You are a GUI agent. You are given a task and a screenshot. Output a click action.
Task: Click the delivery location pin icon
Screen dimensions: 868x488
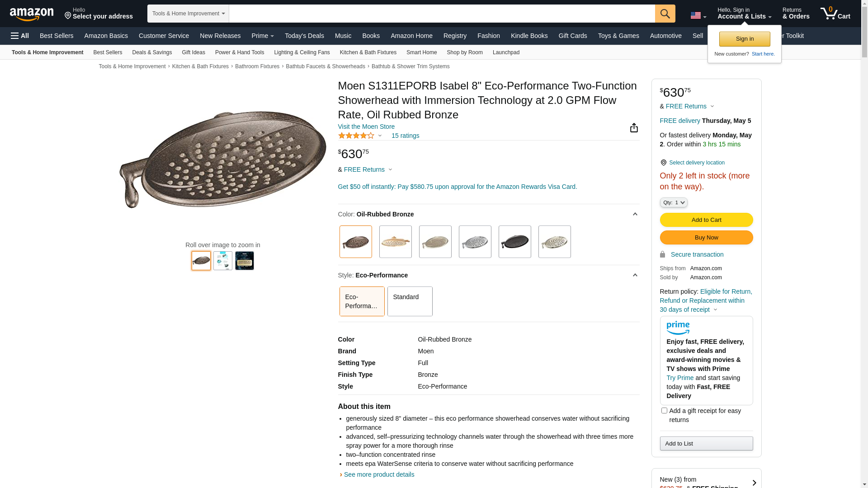(x=663, y=163)
